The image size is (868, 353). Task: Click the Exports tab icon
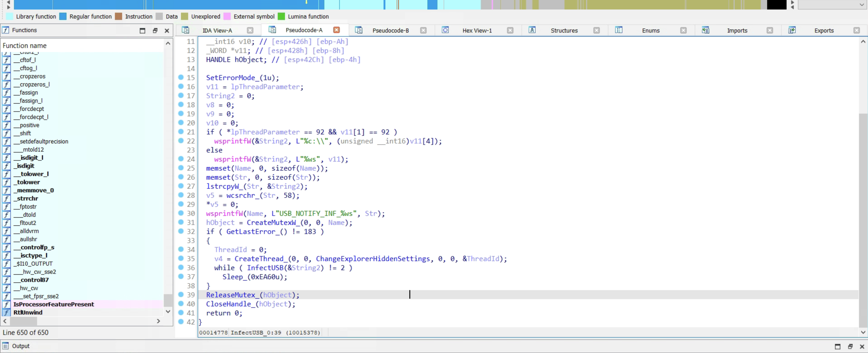pyautogui.click(x=792, y=30)
